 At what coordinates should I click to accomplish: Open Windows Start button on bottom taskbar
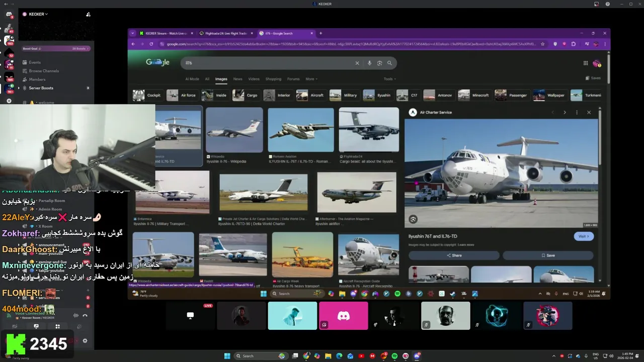pyautogui.click(x=227, y=356)
